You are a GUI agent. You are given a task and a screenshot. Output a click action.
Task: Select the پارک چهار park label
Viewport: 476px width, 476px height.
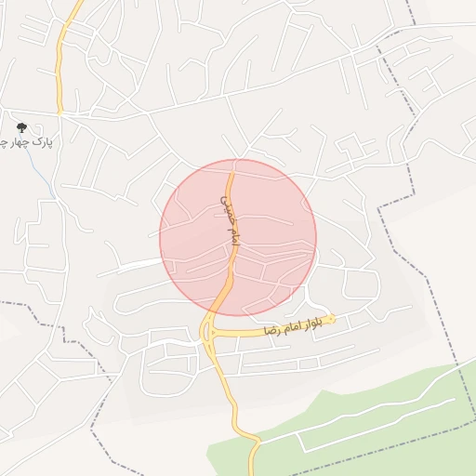coord(26,142)
